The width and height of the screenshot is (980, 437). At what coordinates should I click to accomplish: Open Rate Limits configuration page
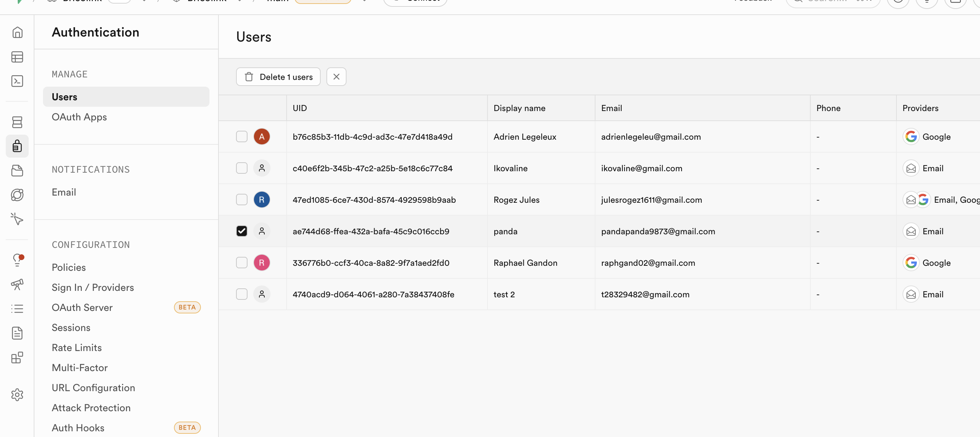pyautogui.click(x=77, y=347)
